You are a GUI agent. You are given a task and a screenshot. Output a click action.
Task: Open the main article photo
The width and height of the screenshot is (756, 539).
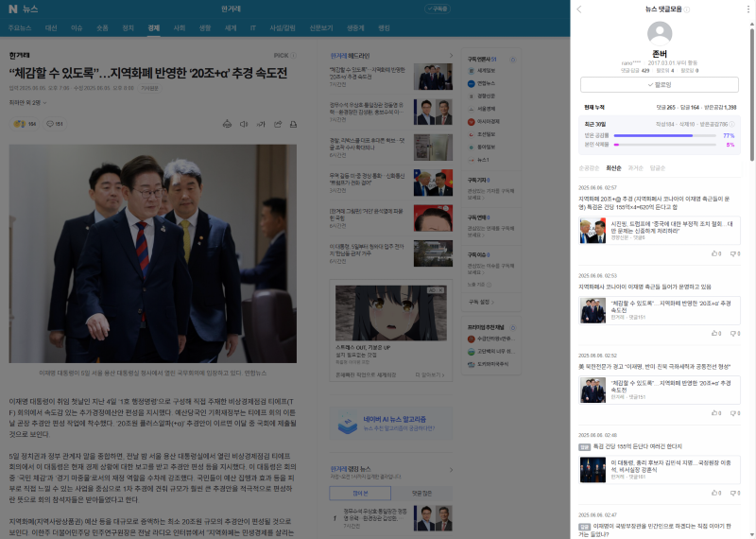click(152, 253)
